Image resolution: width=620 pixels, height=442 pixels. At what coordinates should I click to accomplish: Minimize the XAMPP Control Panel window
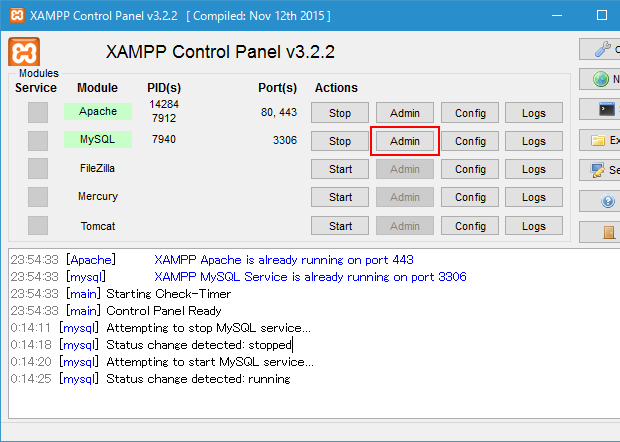tap(557, 15)
